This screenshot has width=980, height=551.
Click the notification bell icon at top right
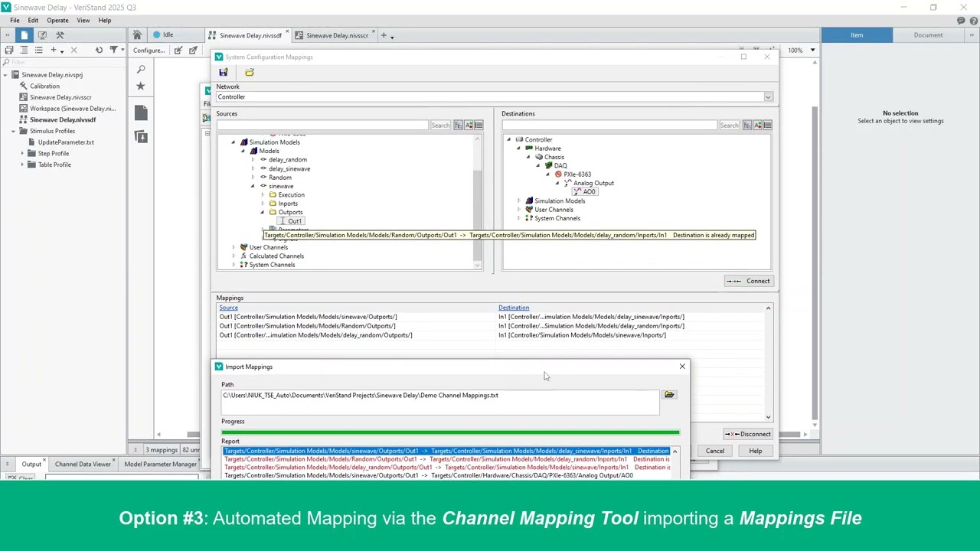(x=961, y=21)
